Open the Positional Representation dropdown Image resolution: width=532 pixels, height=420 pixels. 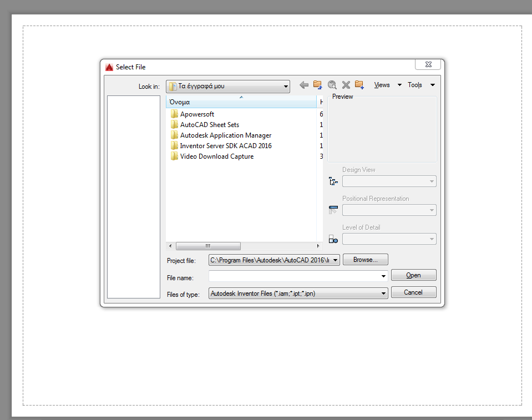click(389, 210)
